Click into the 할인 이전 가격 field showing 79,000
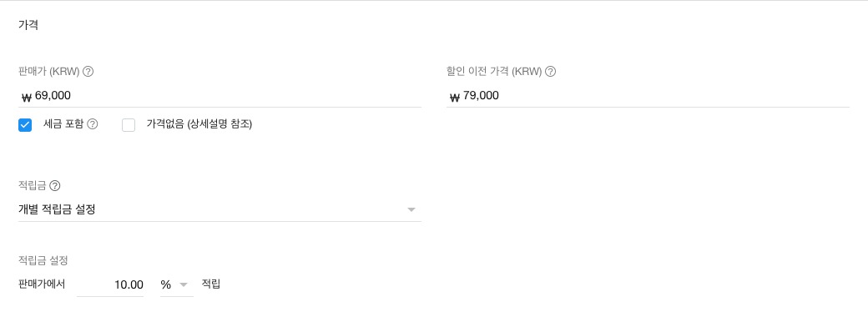This screenshot has width=868, height=332. pyautogui.click(x=648, y=96)
